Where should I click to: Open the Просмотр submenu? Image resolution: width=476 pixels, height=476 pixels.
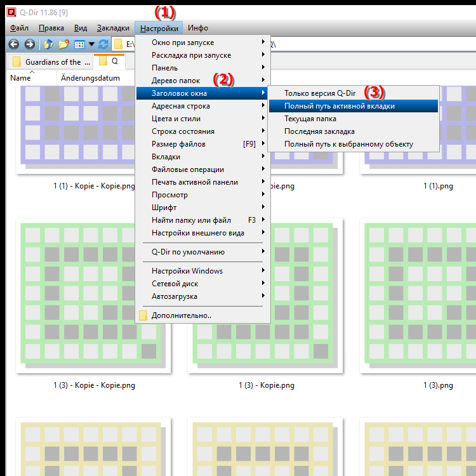click(202, 195)
